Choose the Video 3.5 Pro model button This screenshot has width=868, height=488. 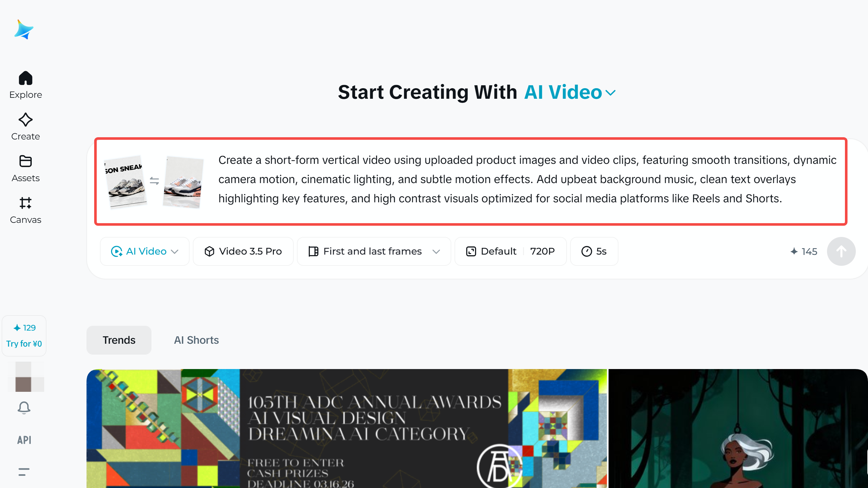tap(243, 251)
